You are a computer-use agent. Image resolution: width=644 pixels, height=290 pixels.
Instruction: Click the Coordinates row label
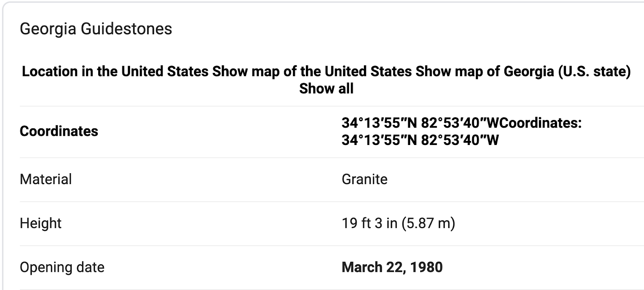59,131
